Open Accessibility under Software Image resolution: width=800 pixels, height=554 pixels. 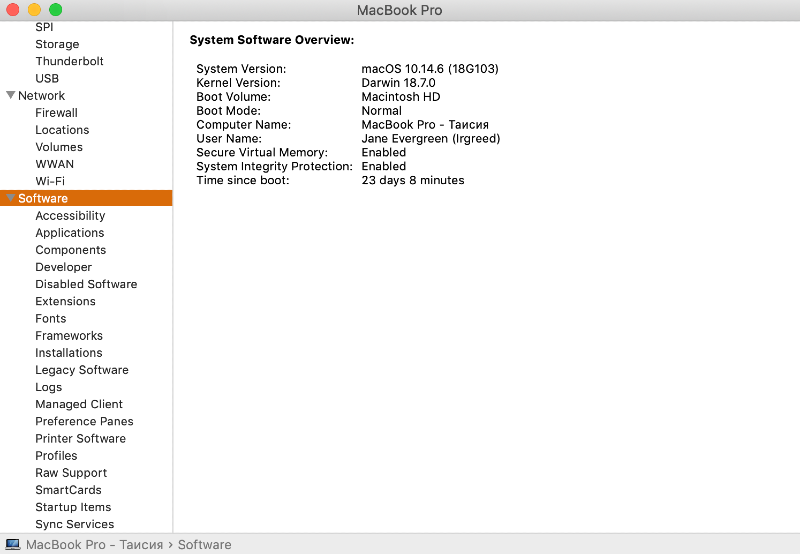pos(70,216)
